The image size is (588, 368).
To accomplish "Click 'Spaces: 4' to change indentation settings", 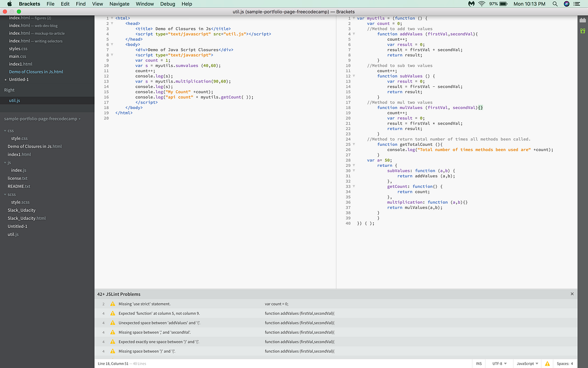I will point(566,364).
